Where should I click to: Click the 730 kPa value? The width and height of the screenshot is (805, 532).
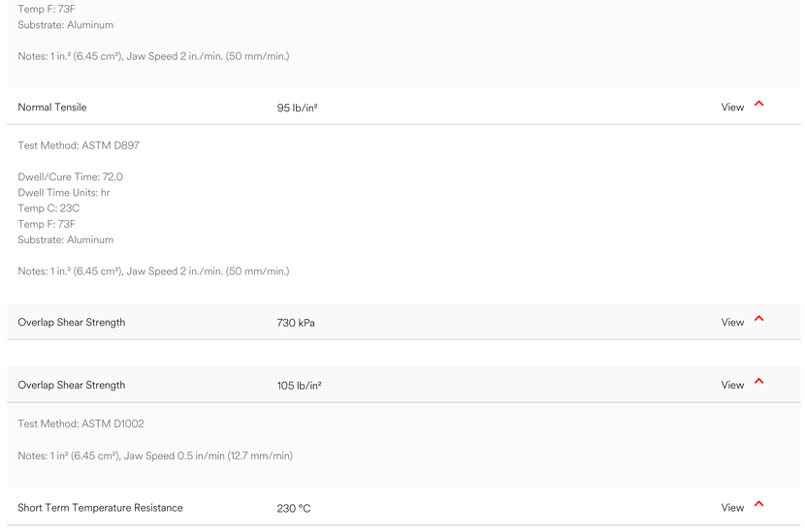tap(296, 324)
